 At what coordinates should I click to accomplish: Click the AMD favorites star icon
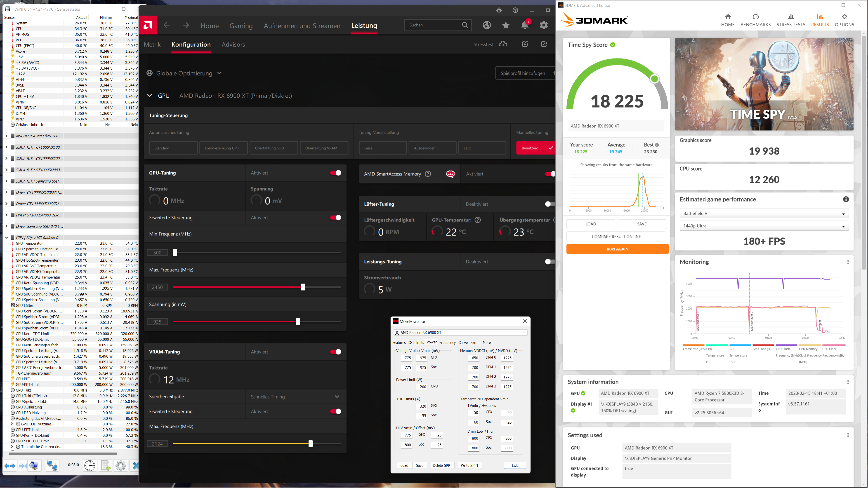pyautogui.click(x=505, y=25)
